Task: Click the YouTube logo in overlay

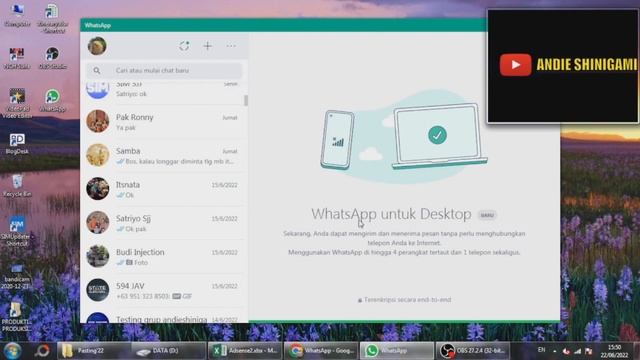Action: [x=516, y=65]
